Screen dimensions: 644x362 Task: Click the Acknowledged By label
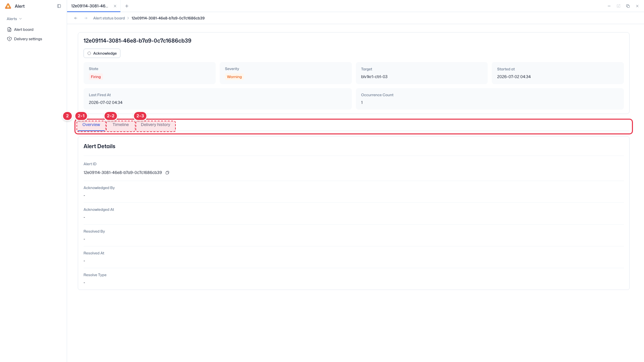click(99, 188)
